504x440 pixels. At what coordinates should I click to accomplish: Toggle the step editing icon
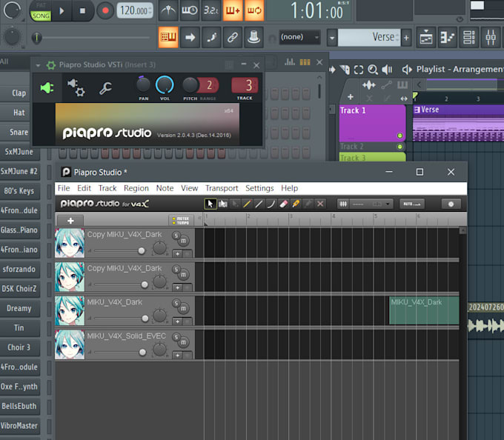tap(211, 37)
